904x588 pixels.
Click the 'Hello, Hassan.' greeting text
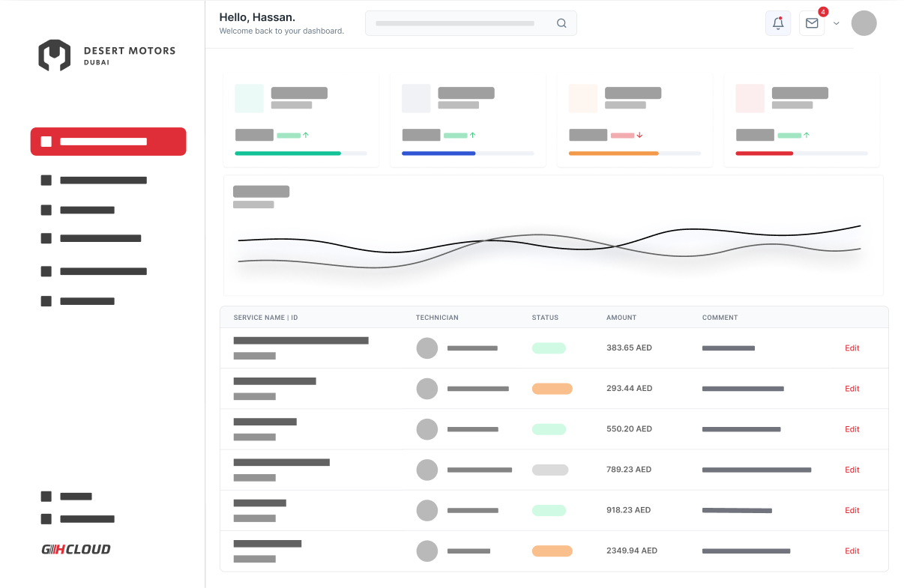click(257, 16)
